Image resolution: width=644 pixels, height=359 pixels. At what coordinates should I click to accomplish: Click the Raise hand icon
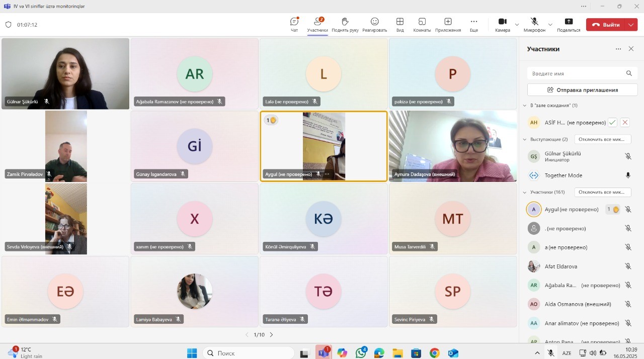pyautogui.click(x=345, y=24)
